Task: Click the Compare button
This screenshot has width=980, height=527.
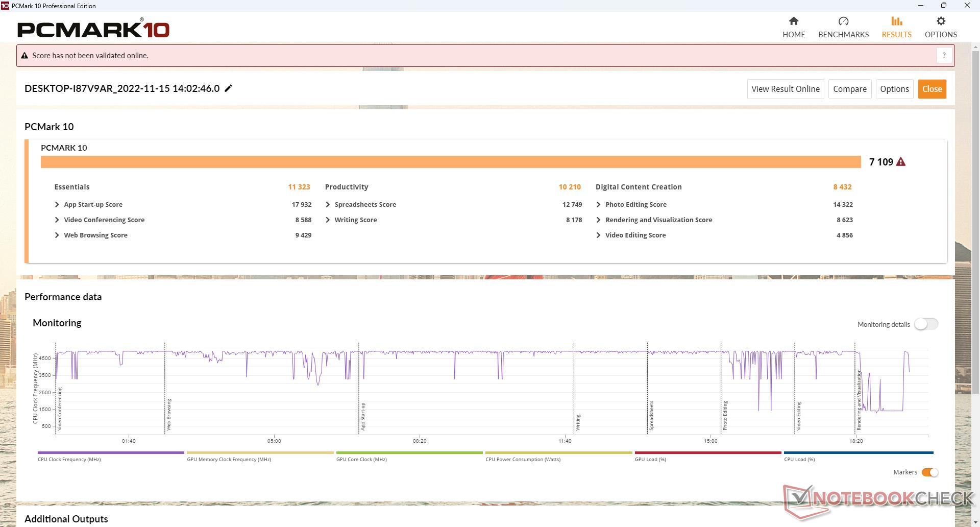Action: pyautogui.click(x=849, y=89)
